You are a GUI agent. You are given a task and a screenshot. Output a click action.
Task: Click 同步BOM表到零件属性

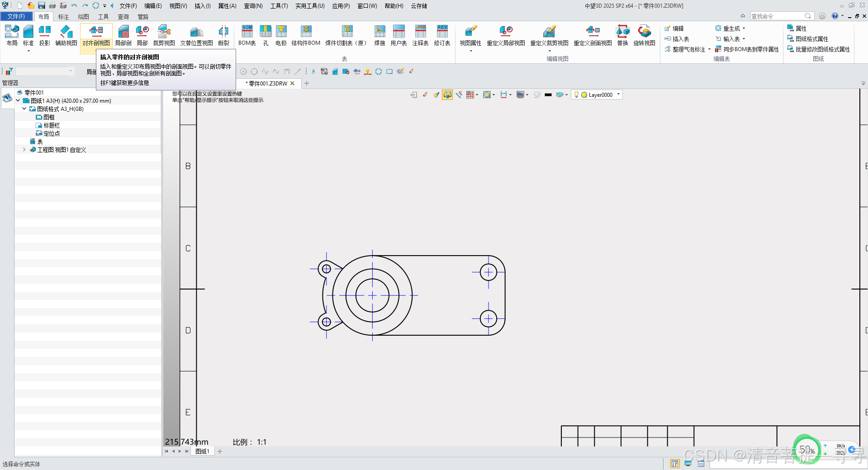point(747,49)
